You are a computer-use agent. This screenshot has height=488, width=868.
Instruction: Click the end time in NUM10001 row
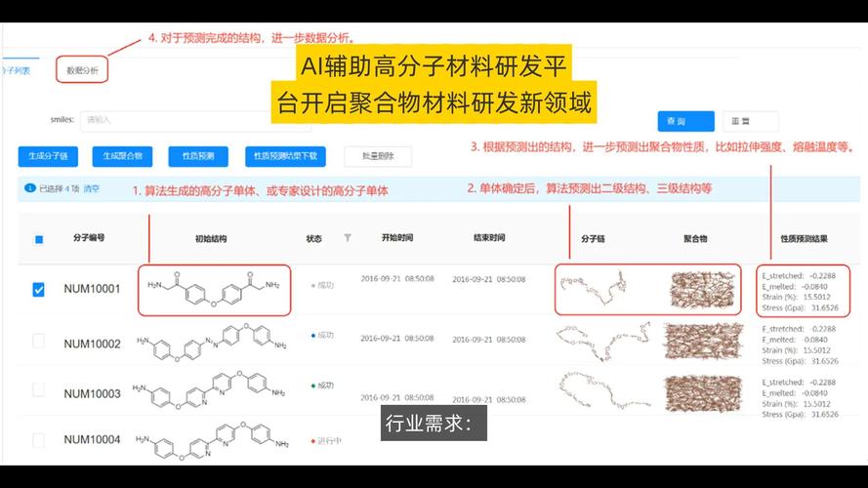489,279
